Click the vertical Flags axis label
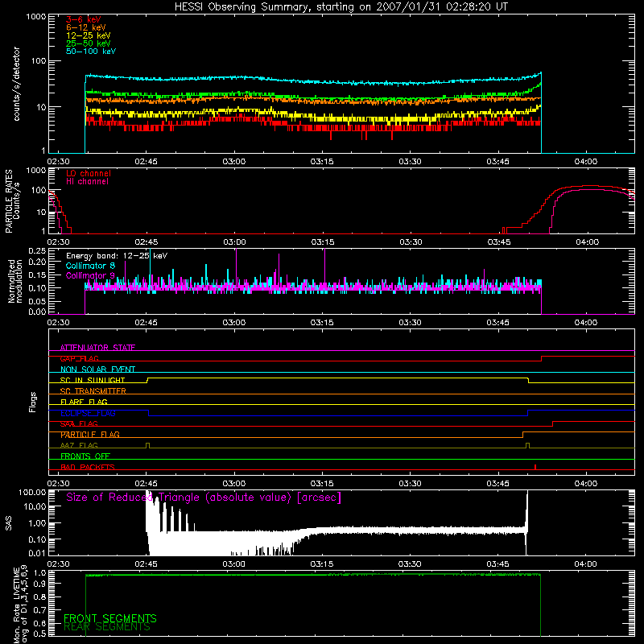 click(33, 402)
